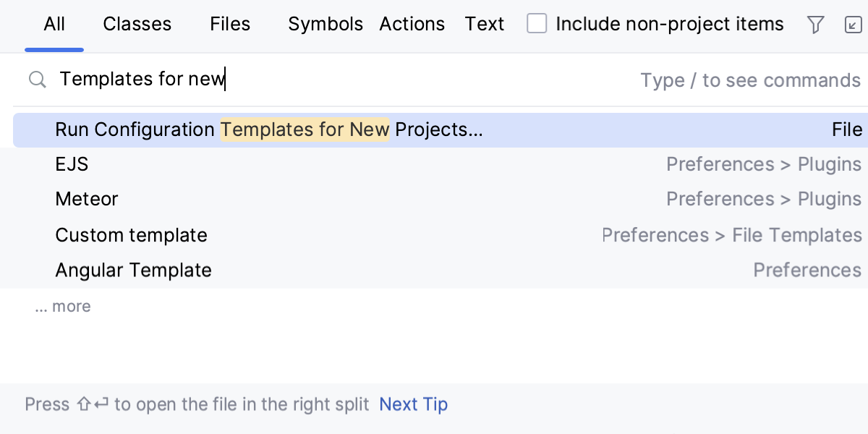The height and width of the screenshot is (434, 868).
Task: Switch to the Classes tab
Action: [x=137, y=23]
